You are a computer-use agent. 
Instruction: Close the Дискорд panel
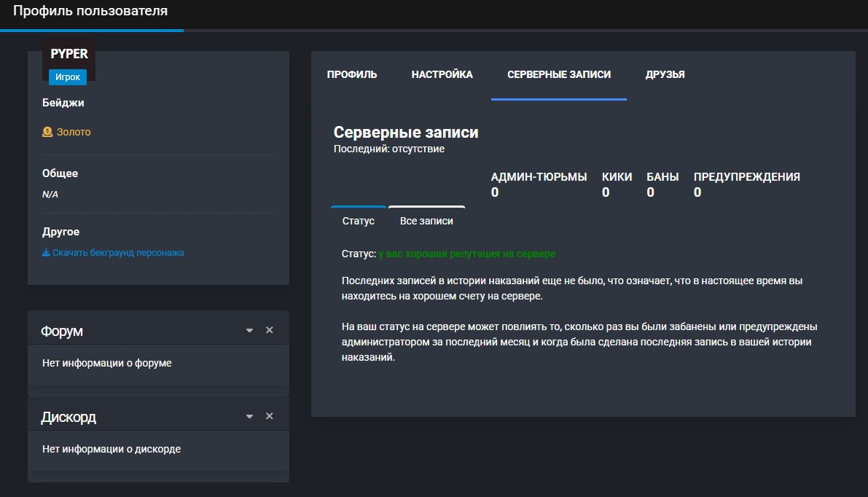point(270,415)
